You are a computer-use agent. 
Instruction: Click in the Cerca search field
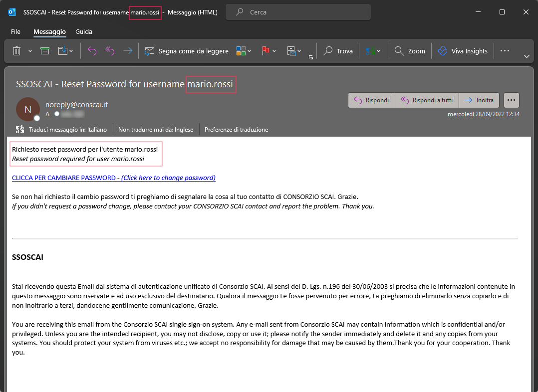tap(304, 12)
